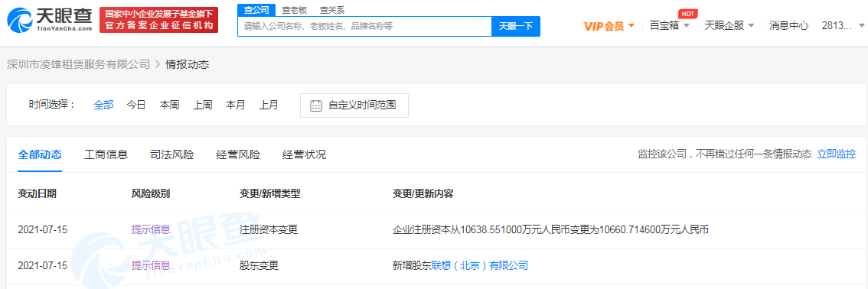Select the 查公司 search tab
Image resolution: width=868 pixels, height=289 pixels.
[256, 9]
